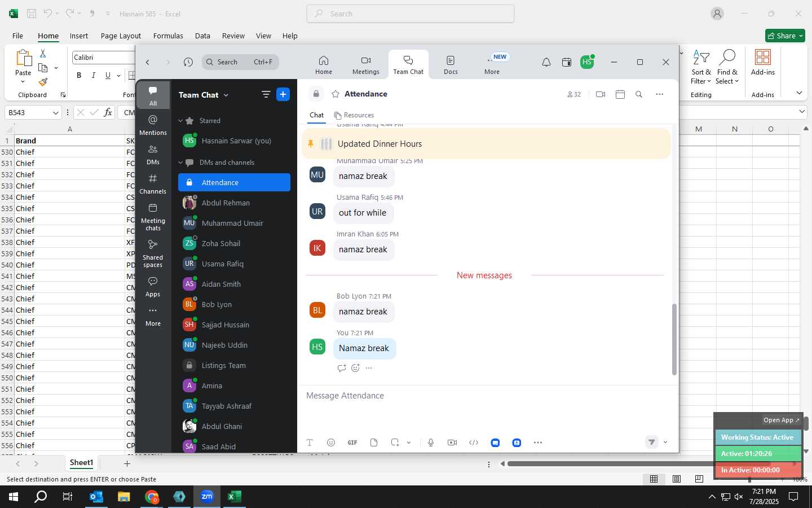Click the notifications bell icon

[546, 62]
